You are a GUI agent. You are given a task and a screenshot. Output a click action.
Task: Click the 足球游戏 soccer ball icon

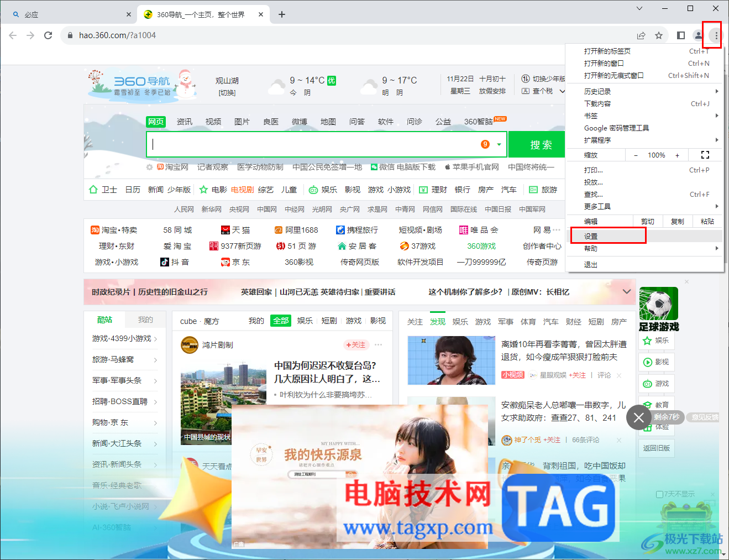click(x=658, y=303)
